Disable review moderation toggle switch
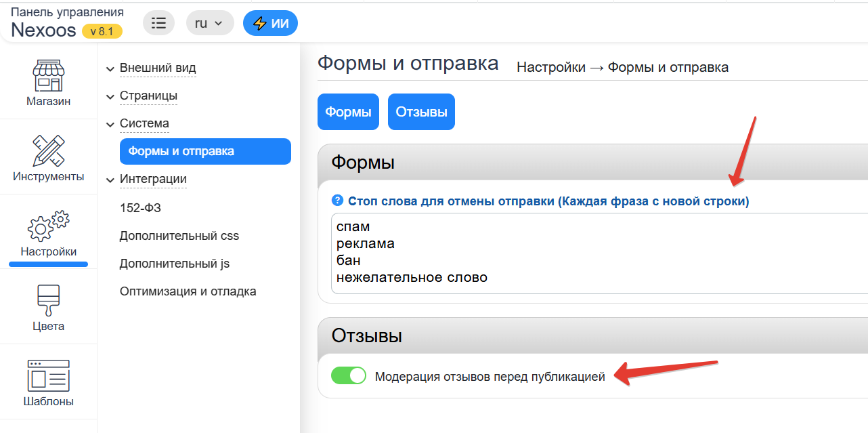Viewport: 868px width, 433px height. click(x=348, y=376)
